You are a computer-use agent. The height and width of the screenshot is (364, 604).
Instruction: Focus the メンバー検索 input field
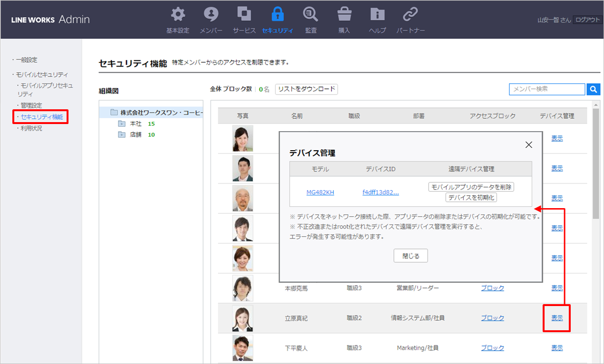click(547, 89)
